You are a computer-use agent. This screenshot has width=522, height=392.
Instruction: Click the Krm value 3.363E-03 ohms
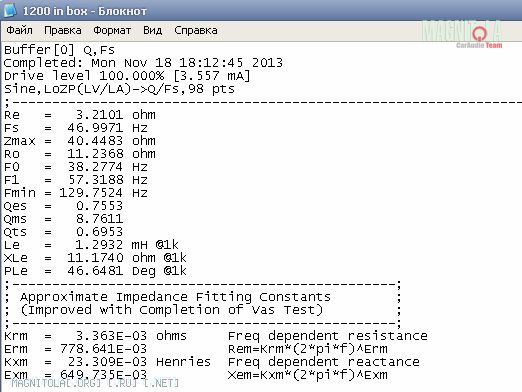(x=131, y=336)
